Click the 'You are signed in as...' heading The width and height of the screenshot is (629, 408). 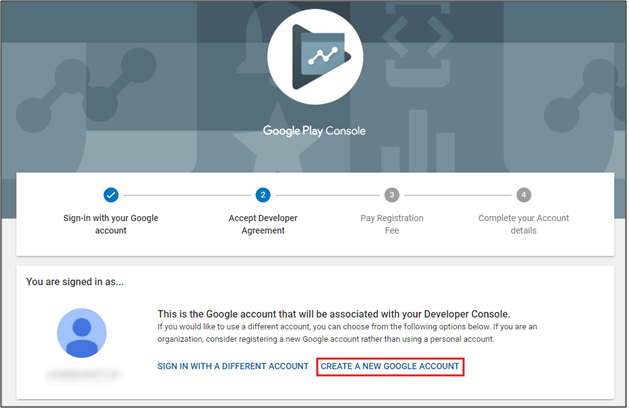[x=77, y=282]
